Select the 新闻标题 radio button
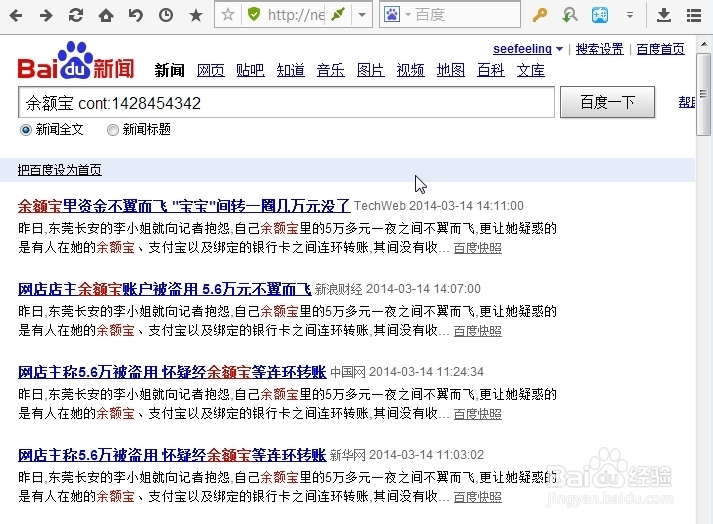Viewport: 713px width, 524px height. click(113, 130)
